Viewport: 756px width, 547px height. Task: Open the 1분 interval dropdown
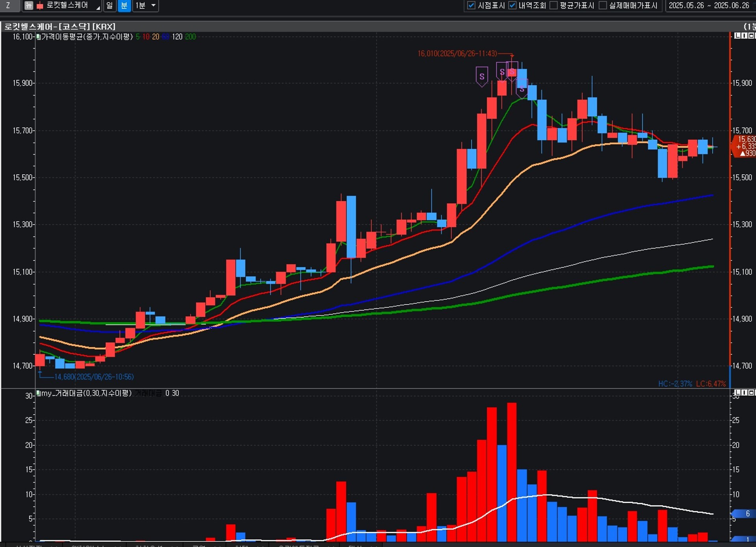click(153, 6)
